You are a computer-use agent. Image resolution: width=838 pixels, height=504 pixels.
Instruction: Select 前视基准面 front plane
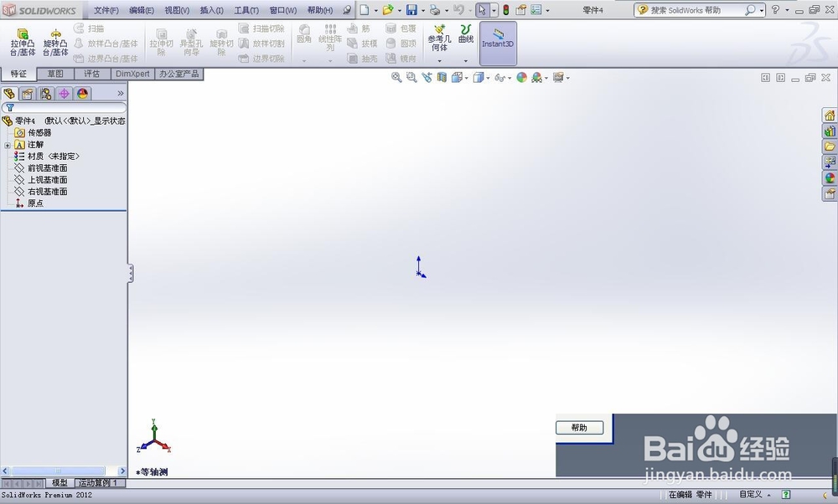[x=41, y=167]
